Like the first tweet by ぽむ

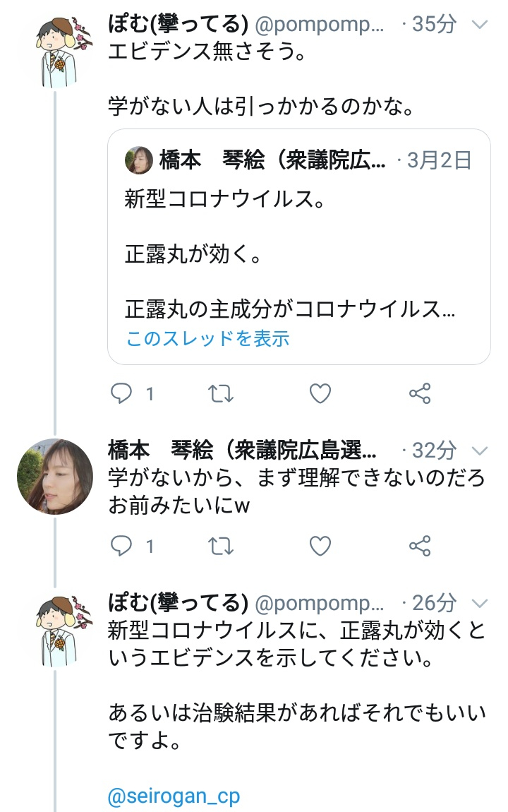[x=320, y=393]
